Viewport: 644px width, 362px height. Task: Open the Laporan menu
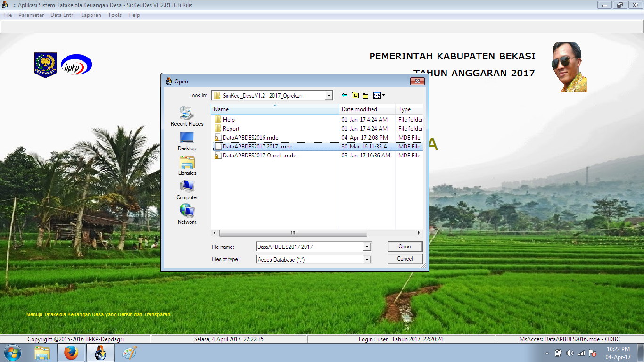[91, 15]
